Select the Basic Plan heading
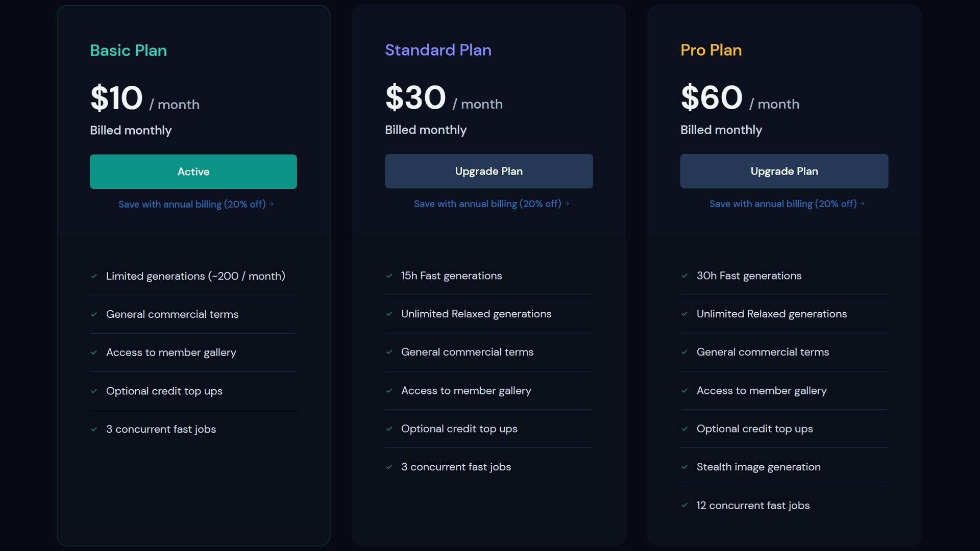The height and width of the screenshot is (551, 980). pos(128,51)
